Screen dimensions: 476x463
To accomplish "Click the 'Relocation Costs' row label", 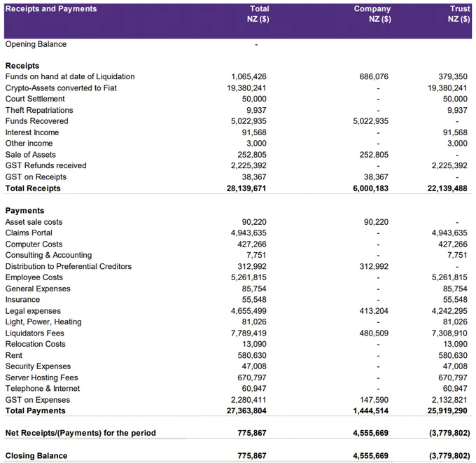I will point(35,344).
